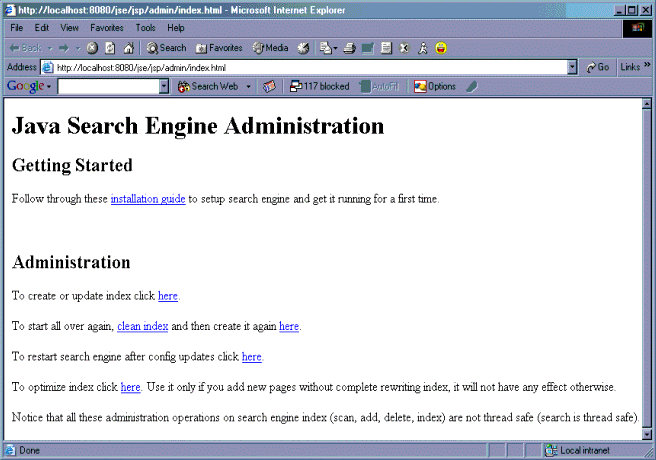This screenshot has width=656, height=460.
Task: Stop loading with the Stop button
Action: click(x=92, y=48)
